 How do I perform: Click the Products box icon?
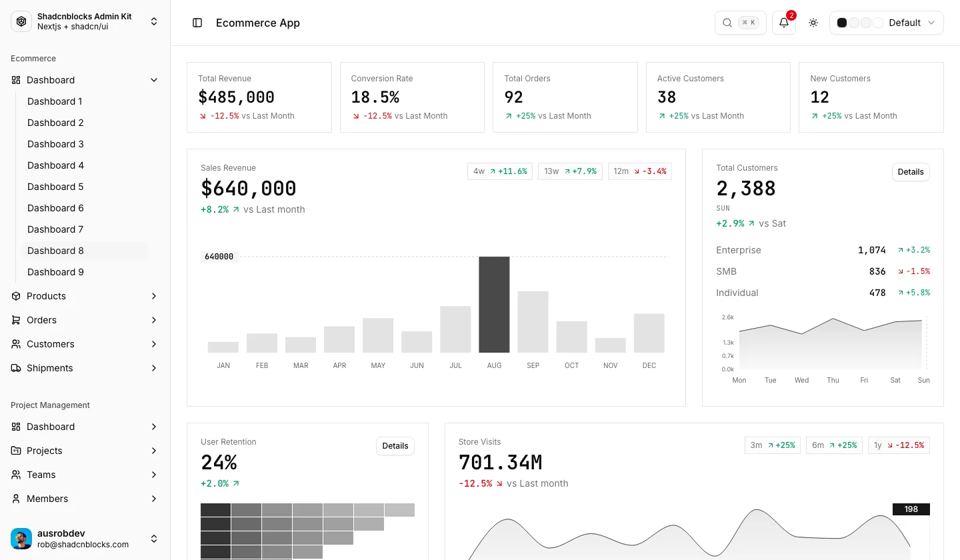click(16, 296)
